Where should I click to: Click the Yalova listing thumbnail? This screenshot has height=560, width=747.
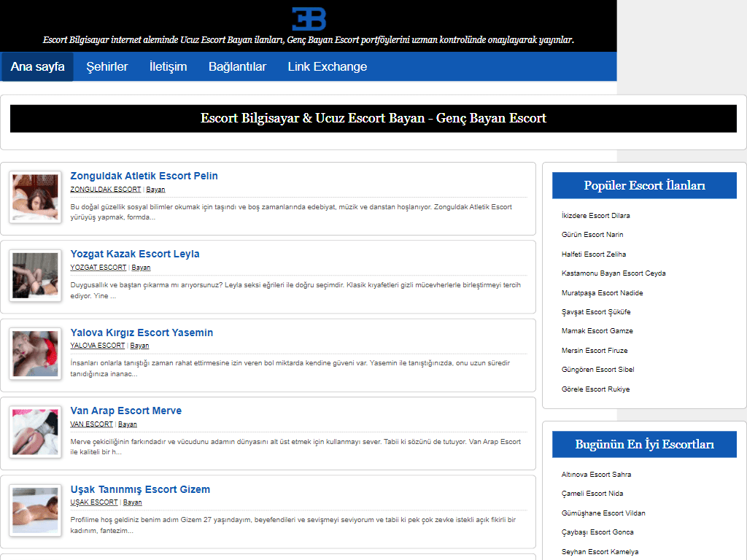click(35, 353)
